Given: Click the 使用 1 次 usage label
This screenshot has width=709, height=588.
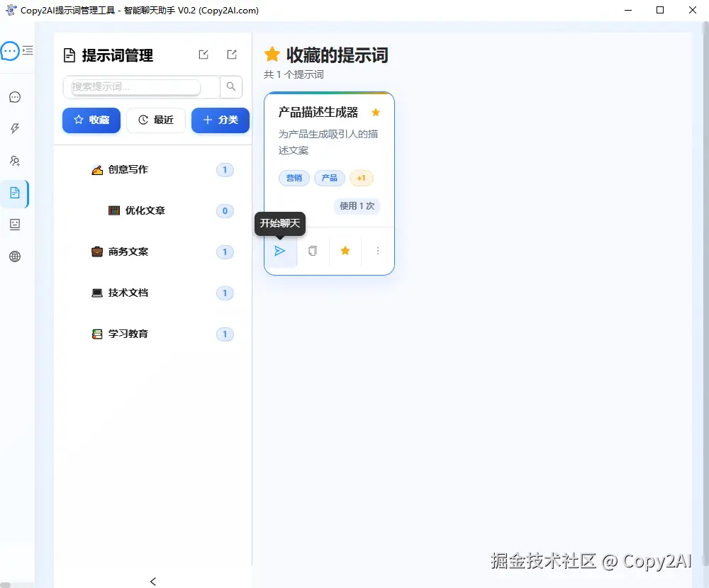Looking at the screenshot, I should pos(357,206).
